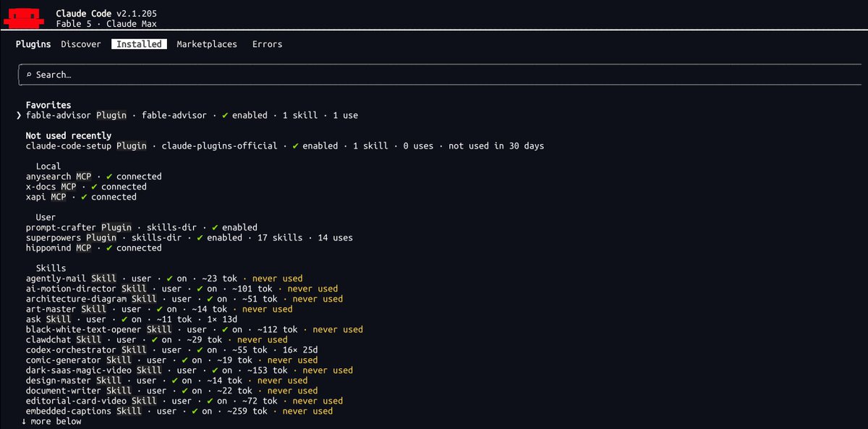Click the 'Fable 5 · Claude Max' subtitle
The height and width of the screenshot is (429, 868).
(106, 24)
